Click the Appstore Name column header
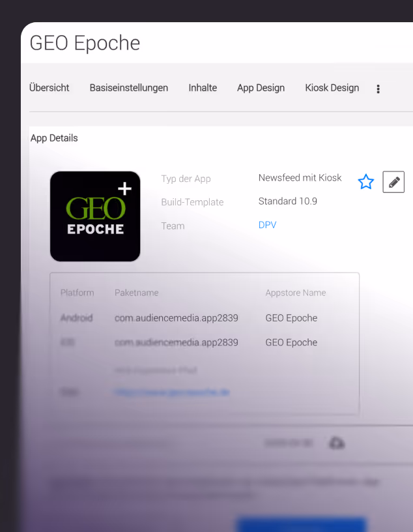413x532 pixels. [x=296, y=293]
